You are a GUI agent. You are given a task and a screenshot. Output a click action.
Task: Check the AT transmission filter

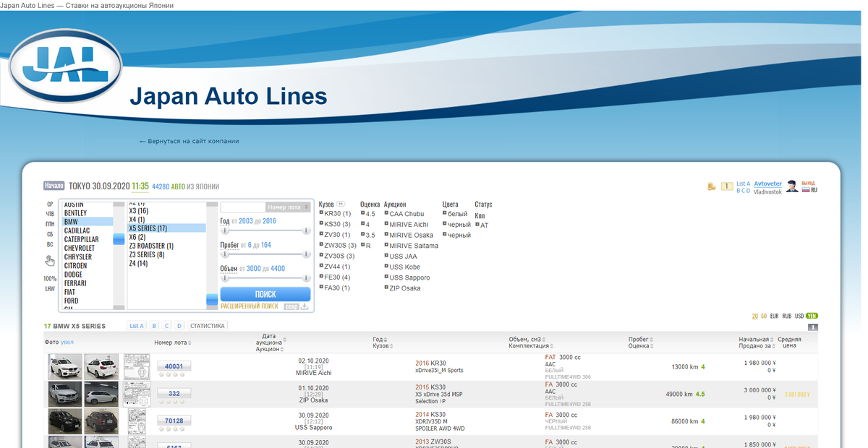tap(482, 225)
